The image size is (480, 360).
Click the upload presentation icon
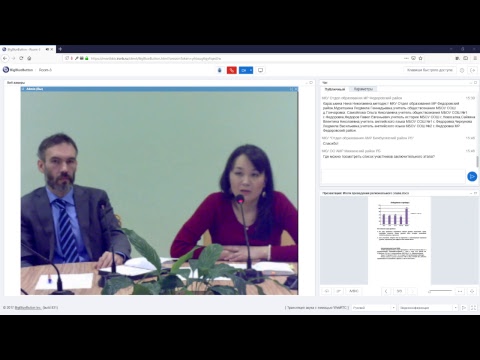(x=327, y=291)
